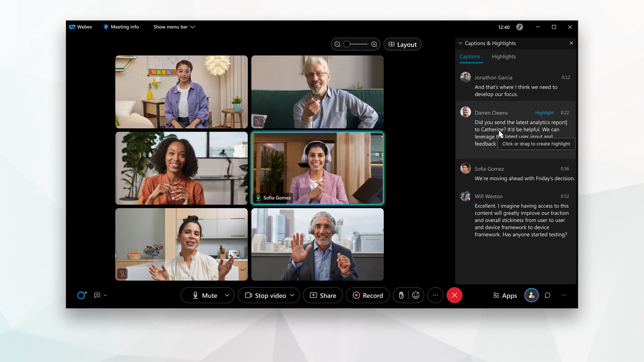Toggle Sofia Gomez participant mute status

pyautogui.click(x=258, y=198)
